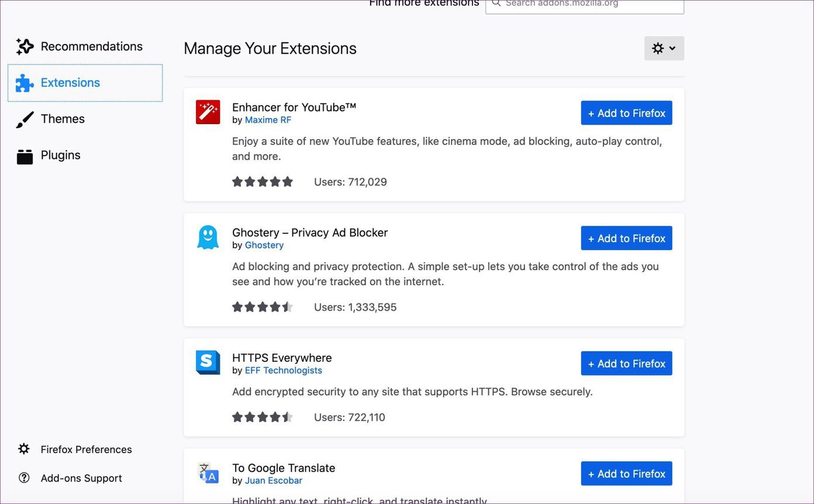Click the Enhancer for YouTube™ title

tap(294, 107)
